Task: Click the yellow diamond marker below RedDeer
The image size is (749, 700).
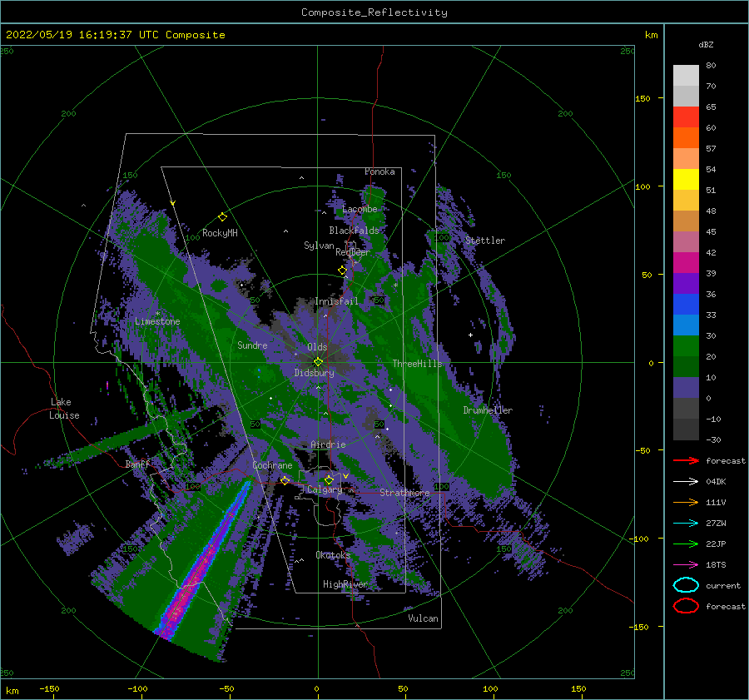Action: pos(342,271)
